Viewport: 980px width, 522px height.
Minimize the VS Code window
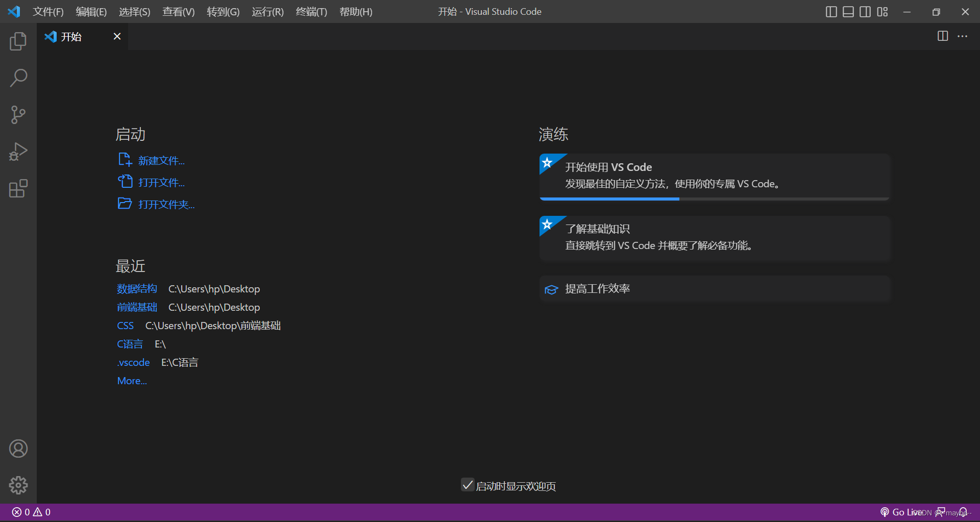(x=907, y=12)
